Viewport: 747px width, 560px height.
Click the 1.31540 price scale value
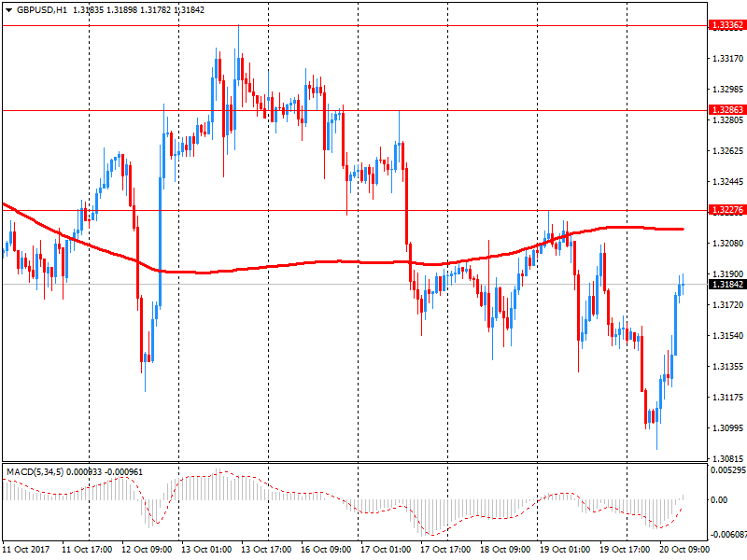point(727,336)
